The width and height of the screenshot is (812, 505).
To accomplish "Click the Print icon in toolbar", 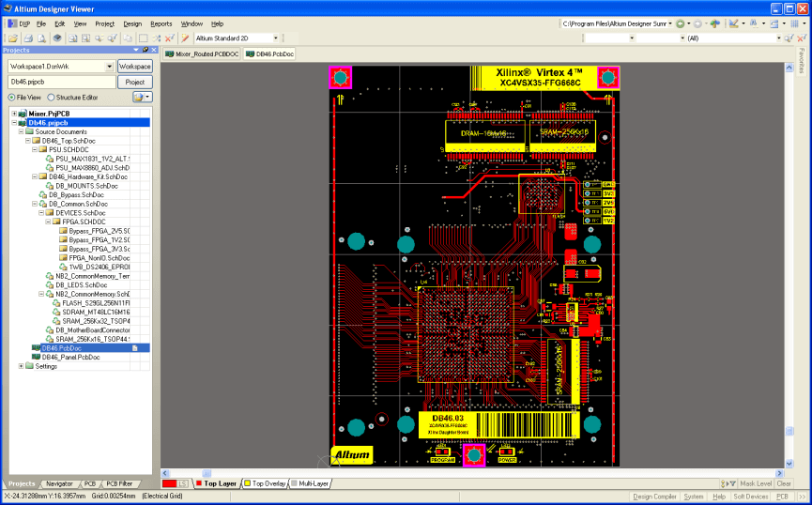I will click(x=28, y=38).
